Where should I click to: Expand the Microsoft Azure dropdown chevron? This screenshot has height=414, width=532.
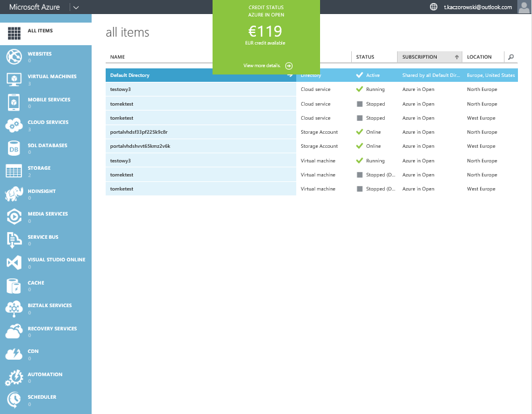(76, 7)
